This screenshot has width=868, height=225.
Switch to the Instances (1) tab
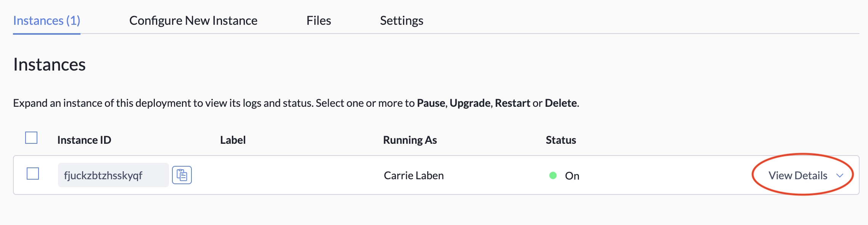point(47,21)
